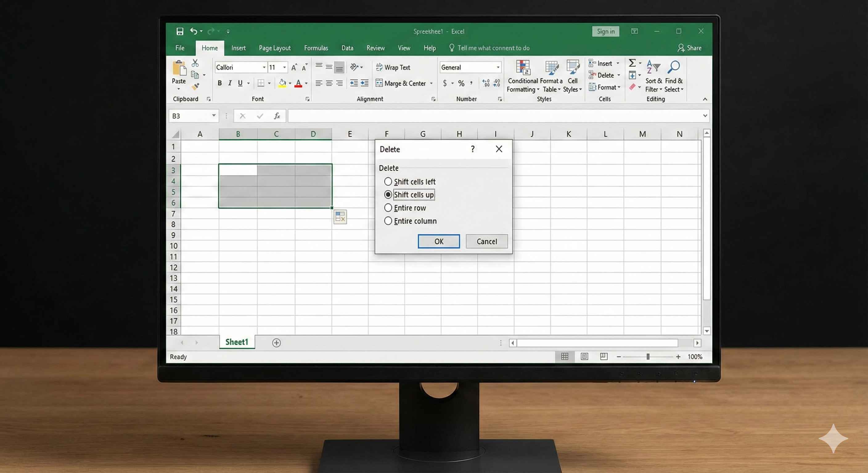Switch to the Page Layout tab
Screen dimensions: 868x473
coord(274,48)
